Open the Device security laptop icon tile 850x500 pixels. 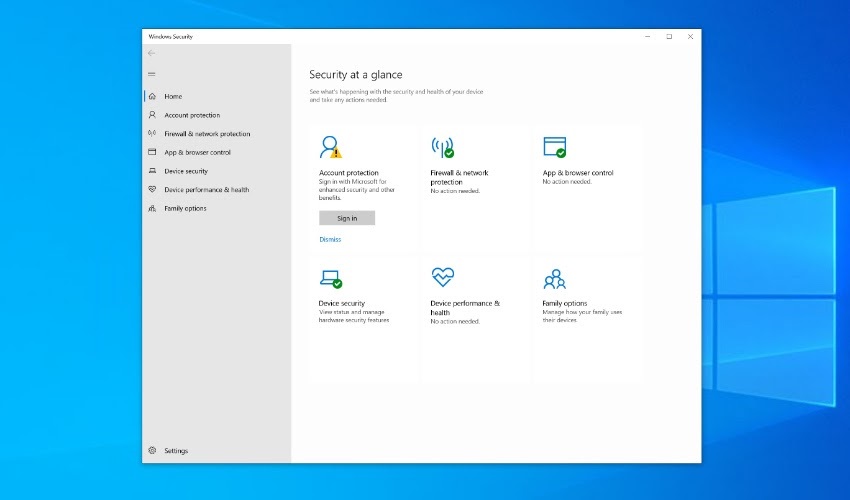pos(330,278)
